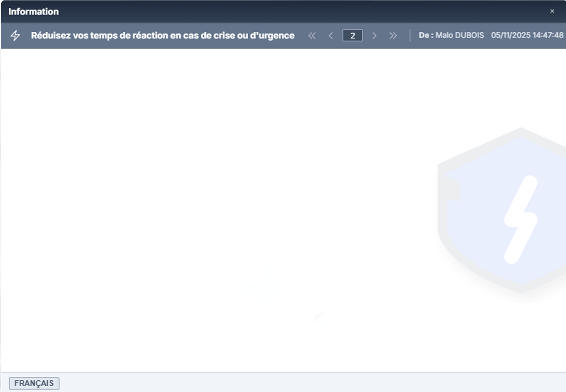This screenshot has height=392, width=566.
Task: Click the "De :" sender label
Action: [425, 35]
